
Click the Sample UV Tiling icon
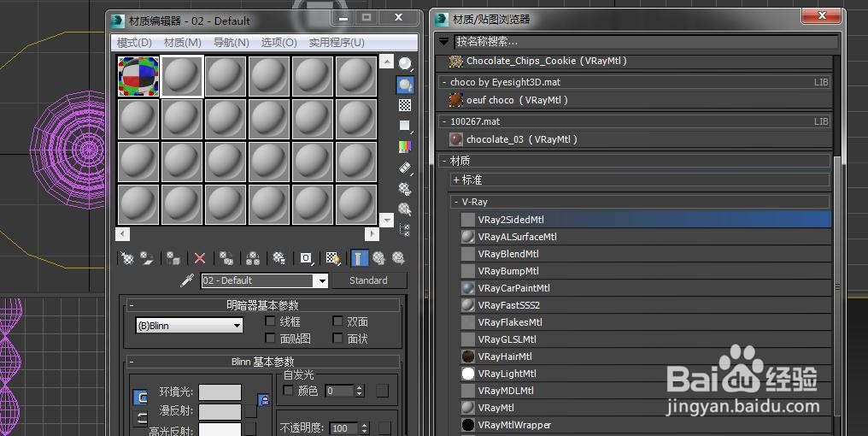pyautogui.click(x=405, y=127)
